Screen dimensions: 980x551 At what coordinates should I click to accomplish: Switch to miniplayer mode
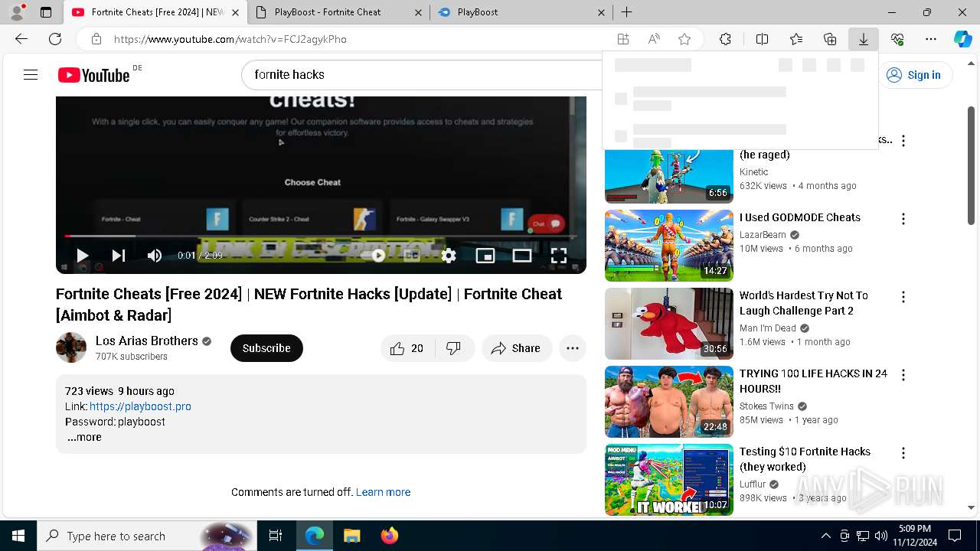(x=485, y=256)
